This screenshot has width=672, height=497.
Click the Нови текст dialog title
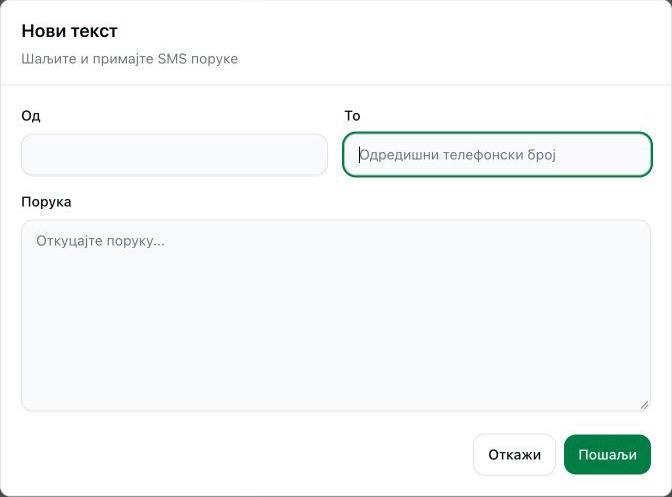69,31
